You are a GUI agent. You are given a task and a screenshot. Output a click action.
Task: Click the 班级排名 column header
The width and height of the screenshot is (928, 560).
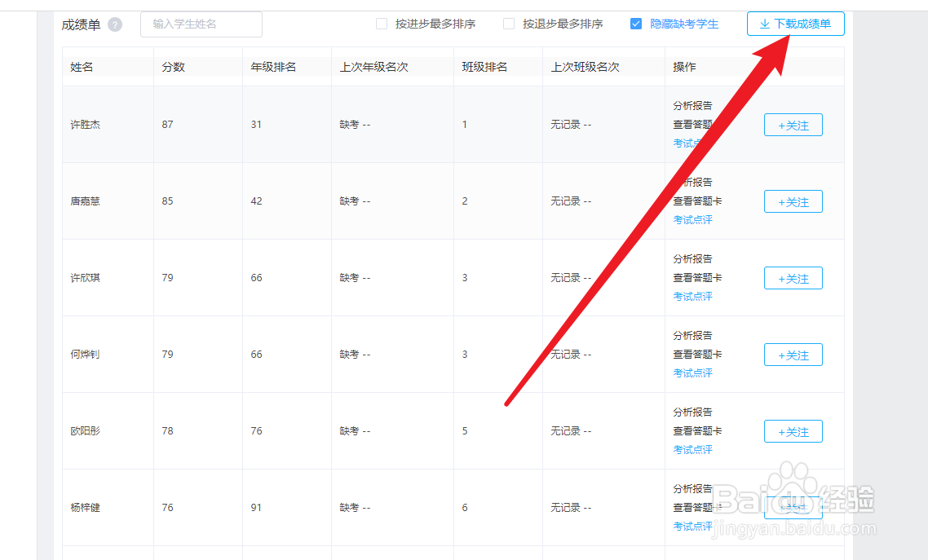pyautogui.click(x=484, y=67)
